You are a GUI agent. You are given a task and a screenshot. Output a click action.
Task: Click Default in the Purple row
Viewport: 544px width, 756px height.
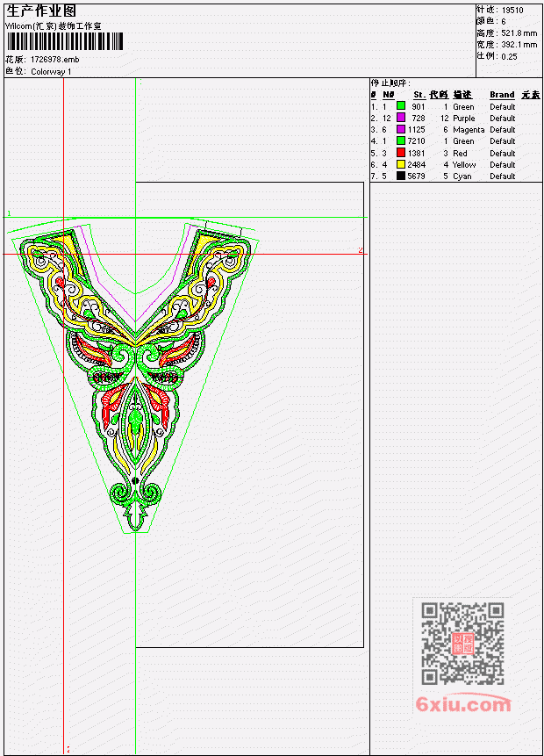click(502, 119)
